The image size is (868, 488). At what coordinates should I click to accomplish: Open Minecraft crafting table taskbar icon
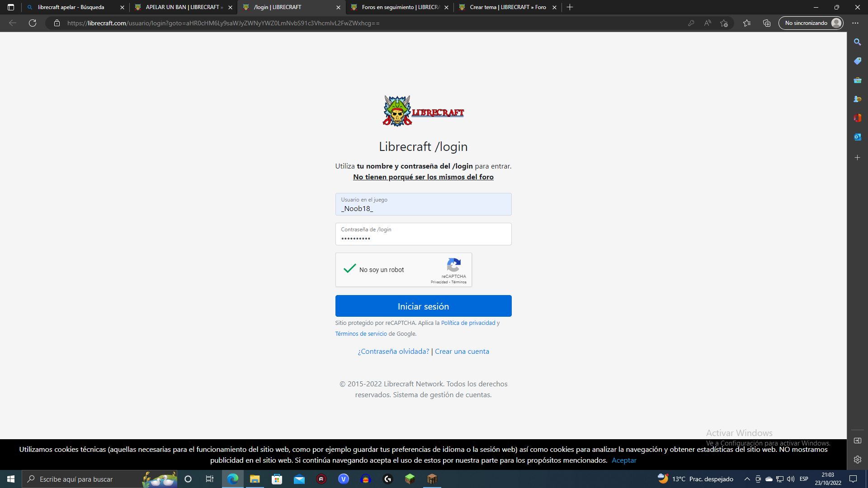(x=432, y=479)
